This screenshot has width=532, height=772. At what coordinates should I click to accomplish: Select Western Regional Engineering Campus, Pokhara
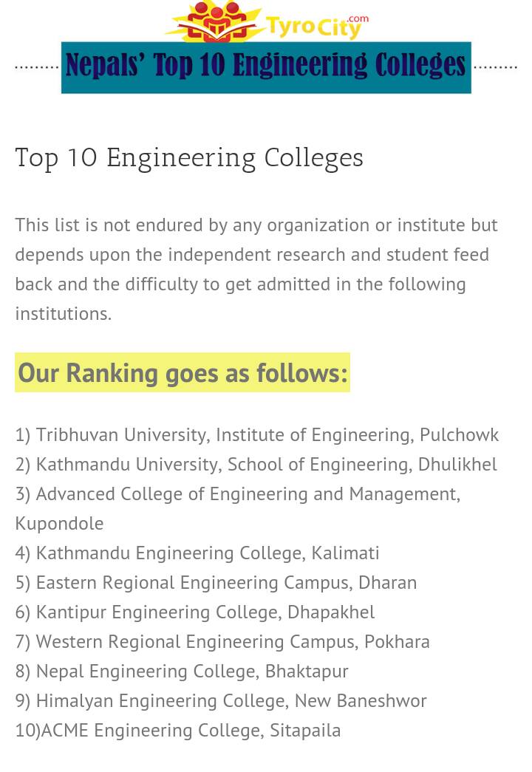pyautogui.click(x=222, y=641)
